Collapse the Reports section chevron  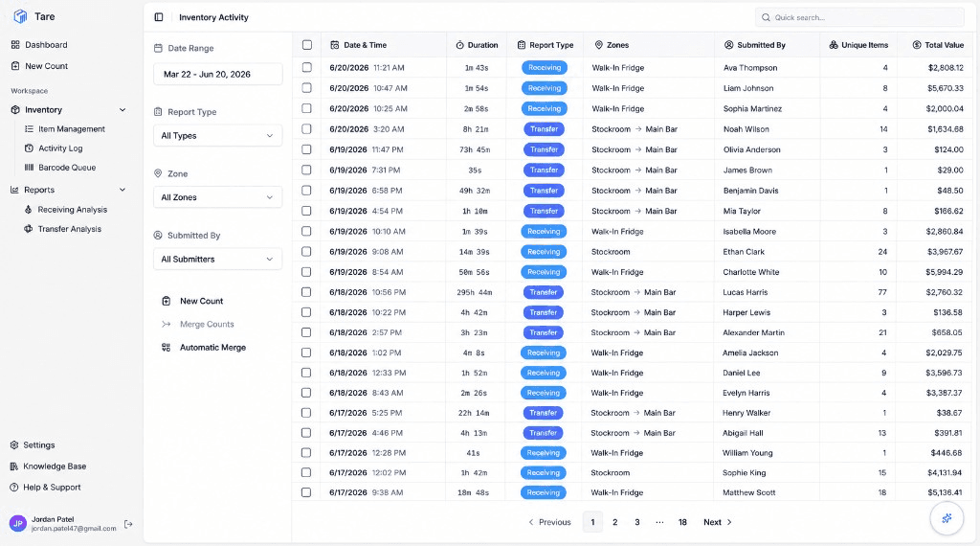[122, 190]
